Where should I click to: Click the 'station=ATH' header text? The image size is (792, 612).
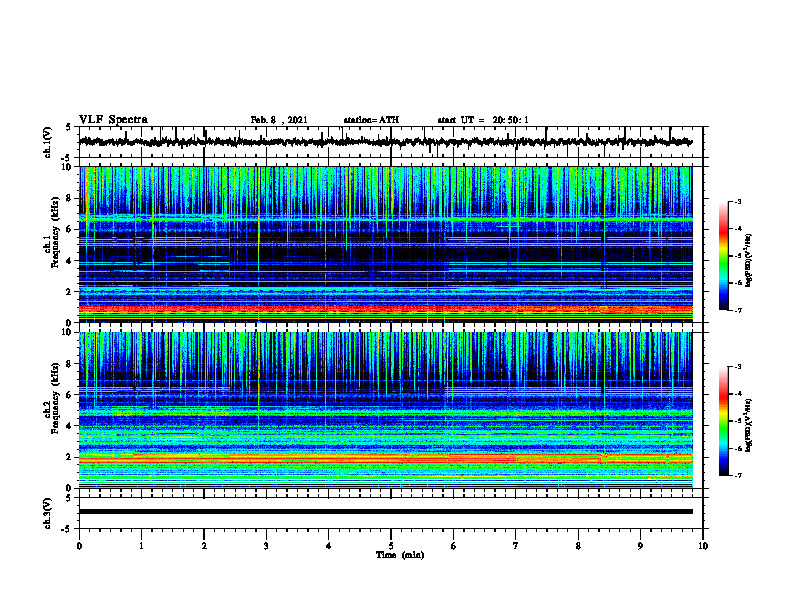[371, 120]
